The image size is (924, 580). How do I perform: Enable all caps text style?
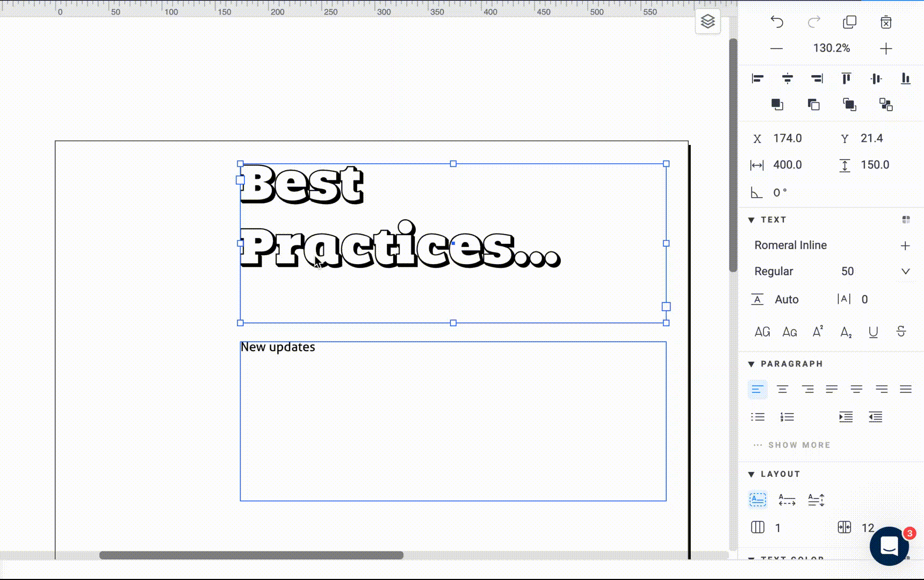tap(762, 332)
